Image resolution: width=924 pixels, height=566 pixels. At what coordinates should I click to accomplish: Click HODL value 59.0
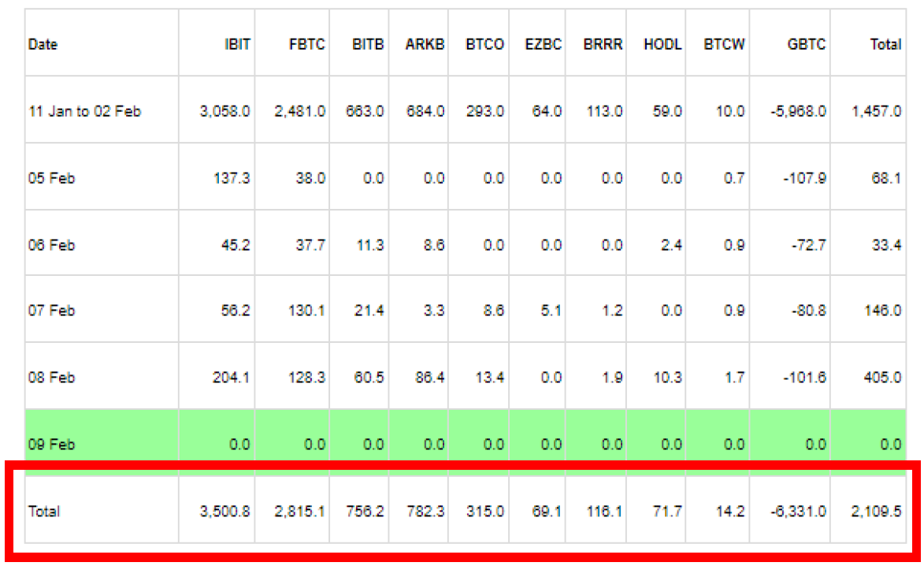(x=667, y=111)
